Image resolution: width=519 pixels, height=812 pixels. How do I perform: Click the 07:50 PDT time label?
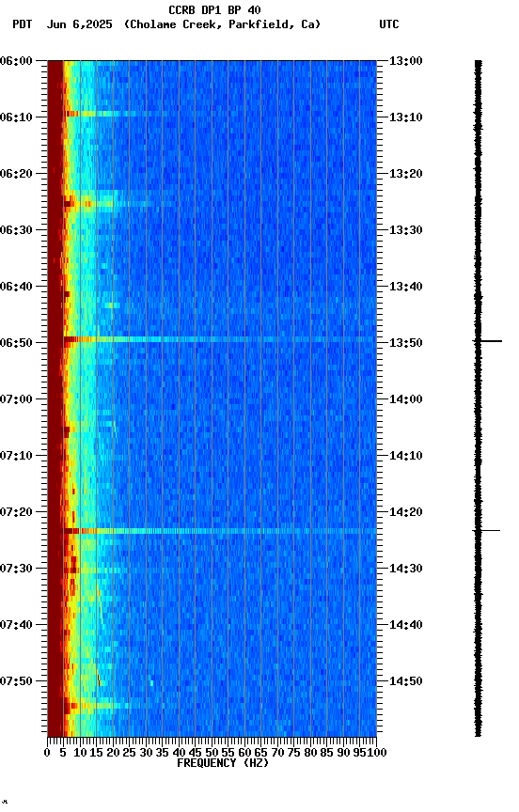[16, 681]
